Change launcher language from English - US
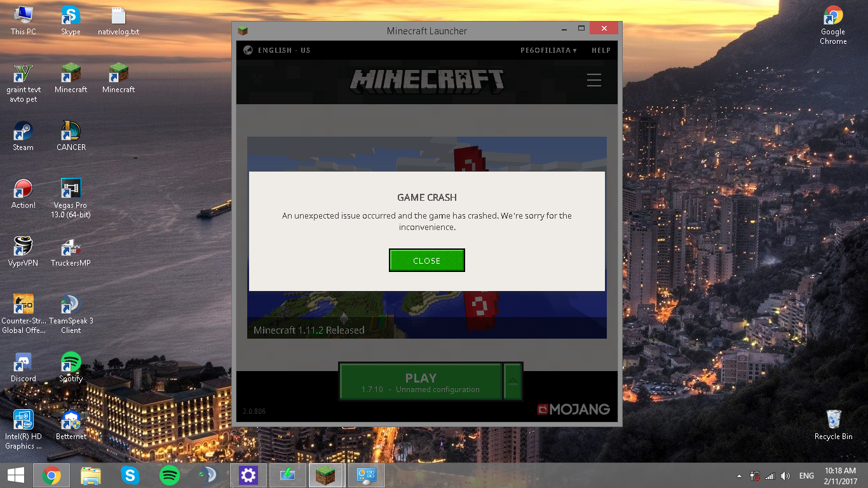The width and height of the screenshot is (868, 488). (x=278, y=50)
